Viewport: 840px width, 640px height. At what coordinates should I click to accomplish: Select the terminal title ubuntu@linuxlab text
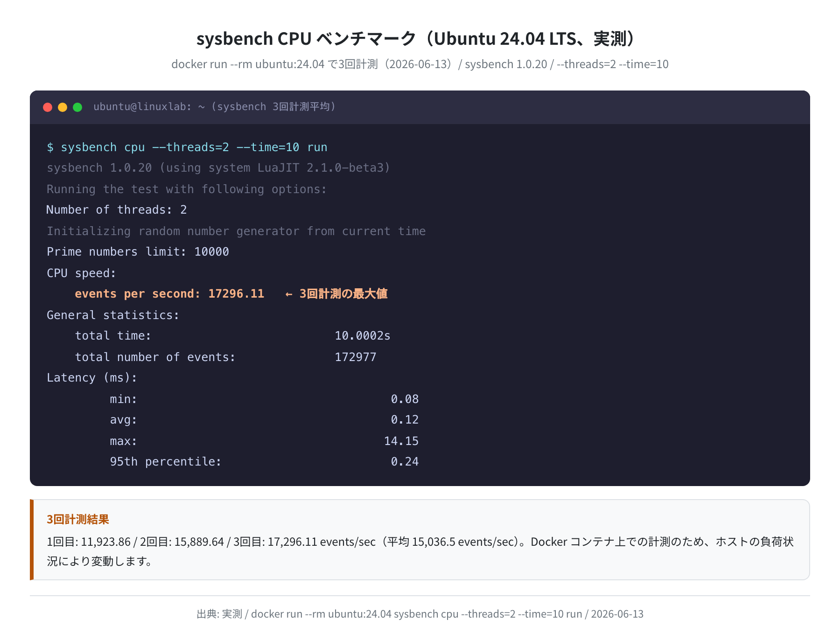click(x=214, y=107)
